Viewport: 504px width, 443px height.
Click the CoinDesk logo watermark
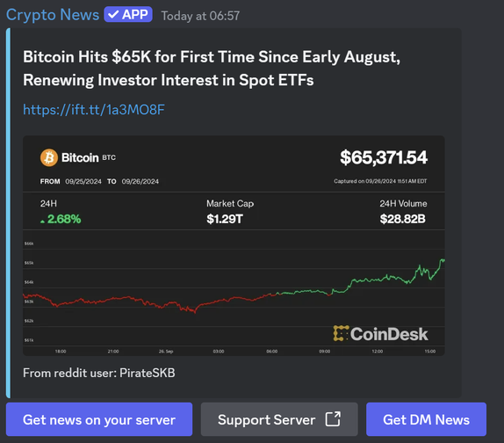tap(380, 334)
